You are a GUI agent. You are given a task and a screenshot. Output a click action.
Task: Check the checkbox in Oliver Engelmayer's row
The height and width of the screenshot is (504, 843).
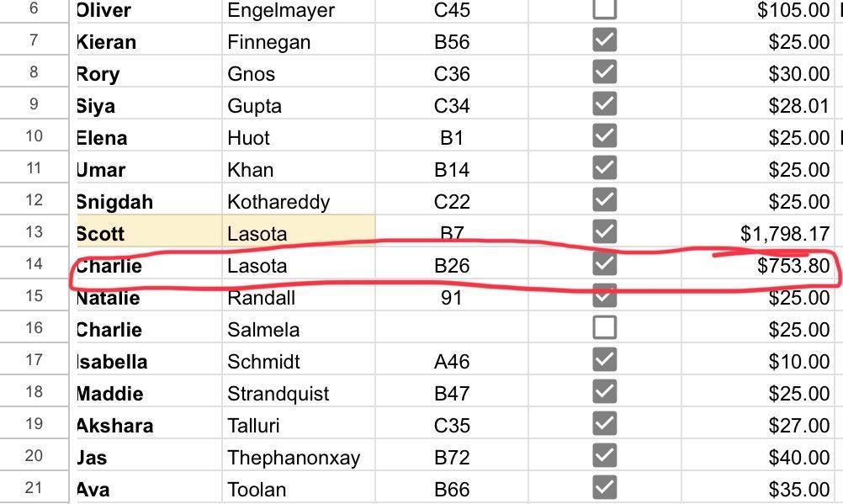[604, 9]
